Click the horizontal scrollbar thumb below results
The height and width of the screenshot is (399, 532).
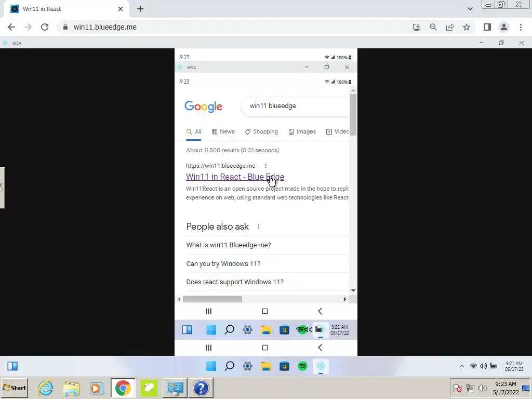point(212,299)
